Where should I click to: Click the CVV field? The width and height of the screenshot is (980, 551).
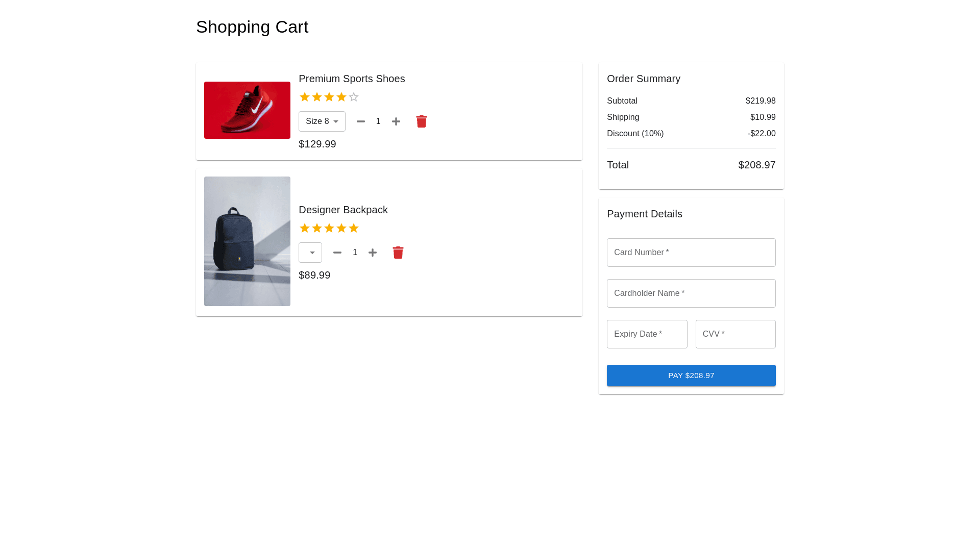click(736, 334)
